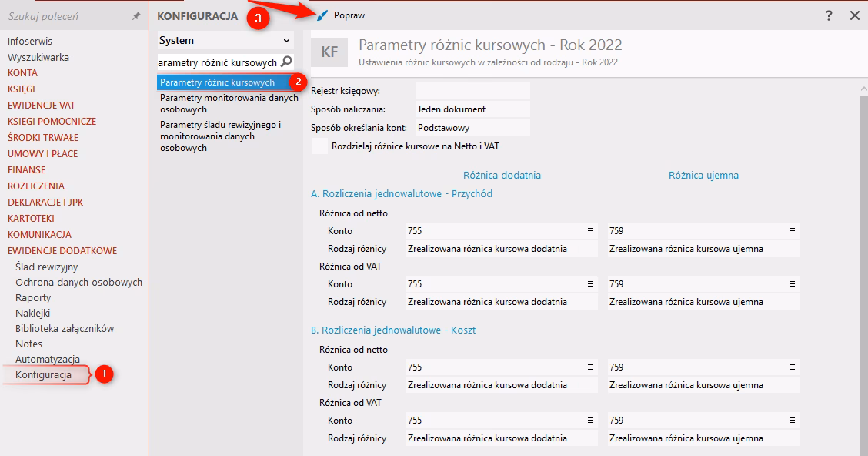
Task: Open help via the question mark icon
Action: click(828, 15)
